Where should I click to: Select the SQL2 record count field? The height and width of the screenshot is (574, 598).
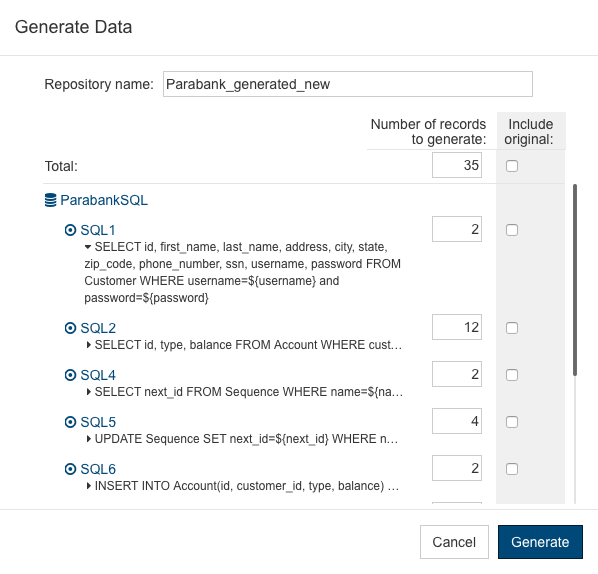pos(457,327)
